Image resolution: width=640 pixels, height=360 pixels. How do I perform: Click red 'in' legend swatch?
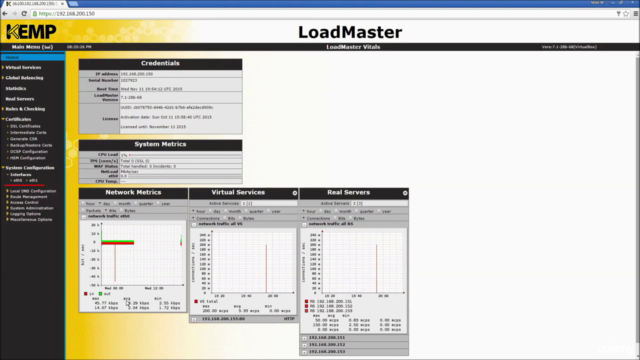pos(86,294)
